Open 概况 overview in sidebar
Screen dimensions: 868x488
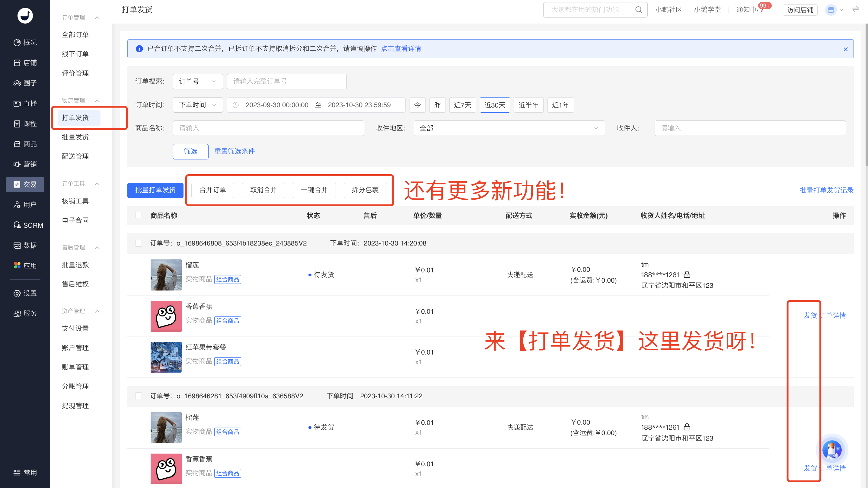[25, 43]
